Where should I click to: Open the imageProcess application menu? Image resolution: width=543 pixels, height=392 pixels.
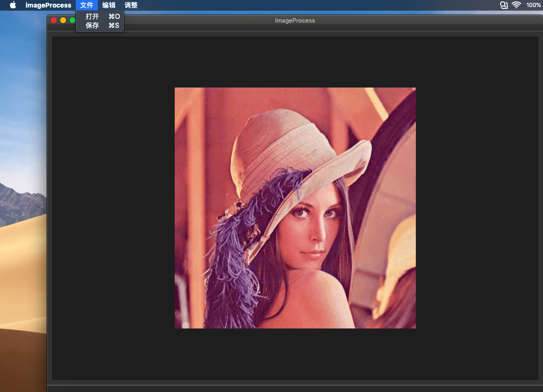click(48, 5)
